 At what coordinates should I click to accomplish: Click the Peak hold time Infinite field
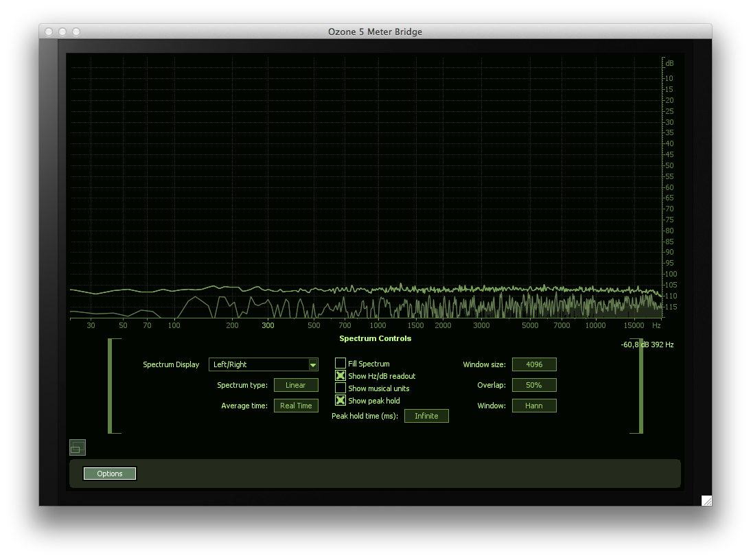pyautogui.click(x=426, y=416)
